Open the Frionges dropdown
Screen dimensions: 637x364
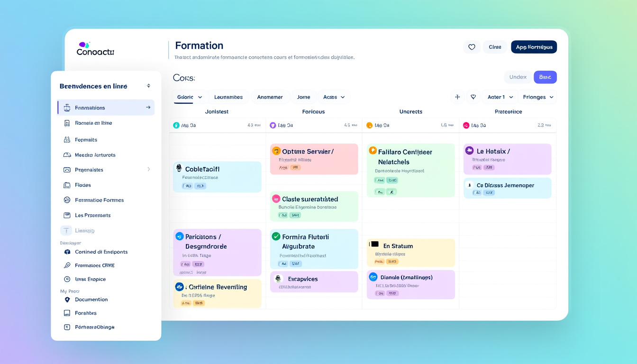coord(538,97)
